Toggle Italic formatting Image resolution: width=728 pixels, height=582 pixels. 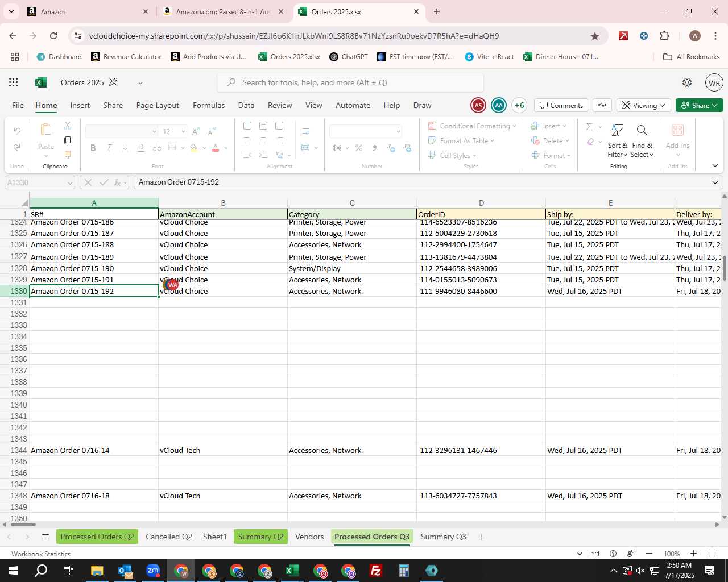(x=109, y=148)
